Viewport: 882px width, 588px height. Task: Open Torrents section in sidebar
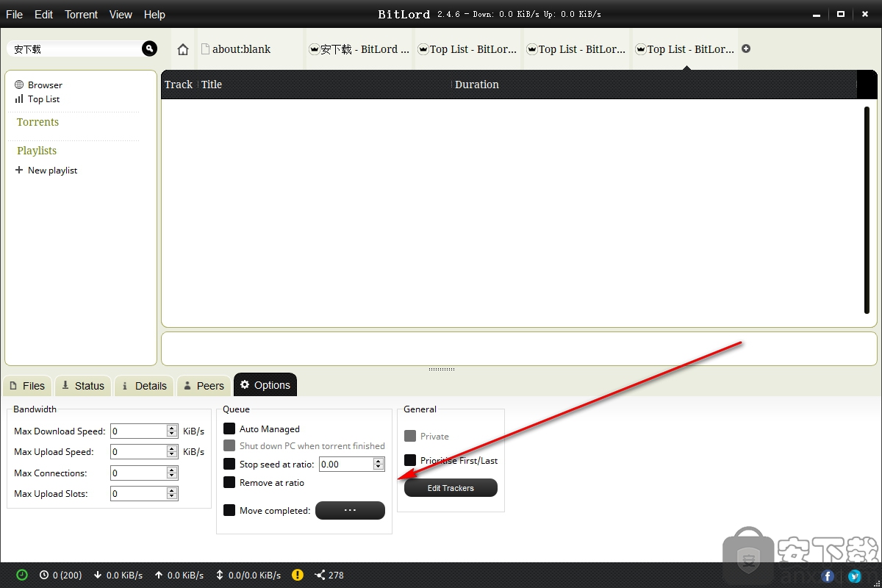(37, 122)
